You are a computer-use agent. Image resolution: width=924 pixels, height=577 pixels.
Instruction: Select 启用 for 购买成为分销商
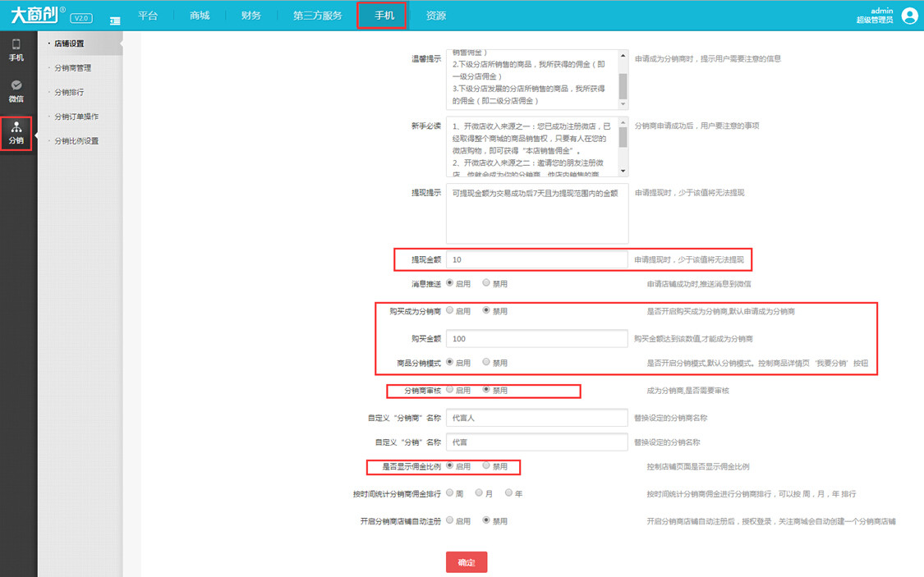click(x=449, y=310)
